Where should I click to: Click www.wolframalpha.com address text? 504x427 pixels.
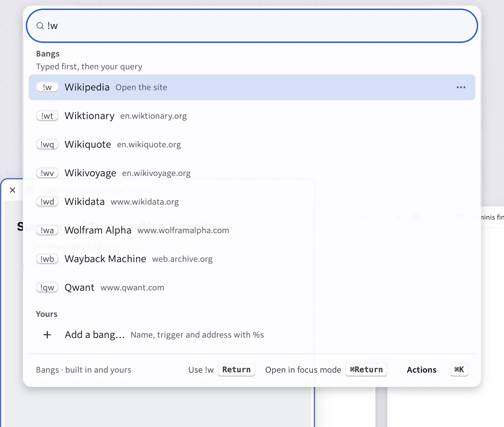click(183, 230)
